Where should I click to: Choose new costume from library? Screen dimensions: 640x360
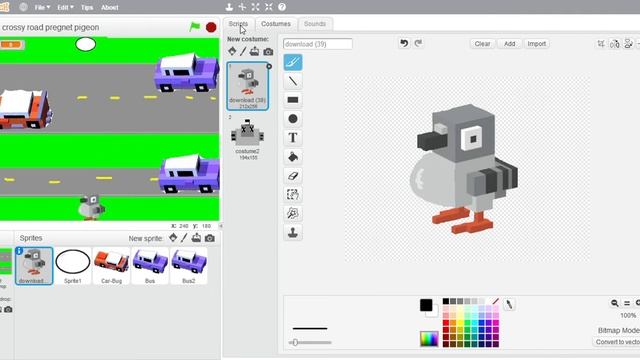(x=232, y=51)
